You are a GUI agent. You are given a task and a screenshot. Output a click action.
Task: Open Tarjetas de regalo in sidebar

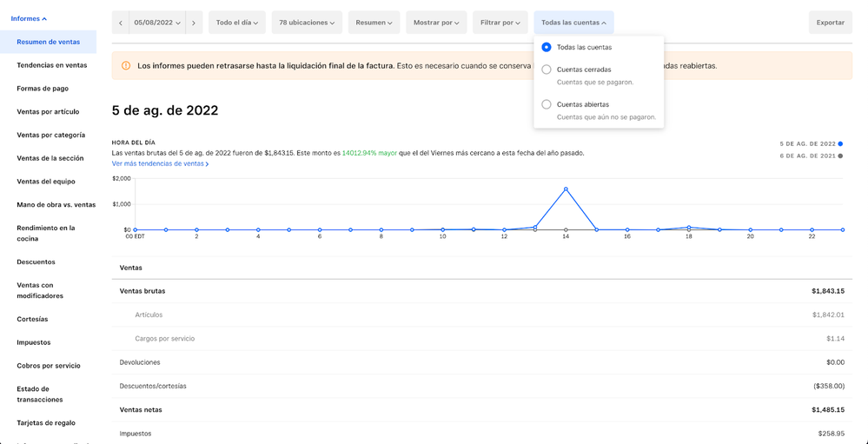point(46,423)
